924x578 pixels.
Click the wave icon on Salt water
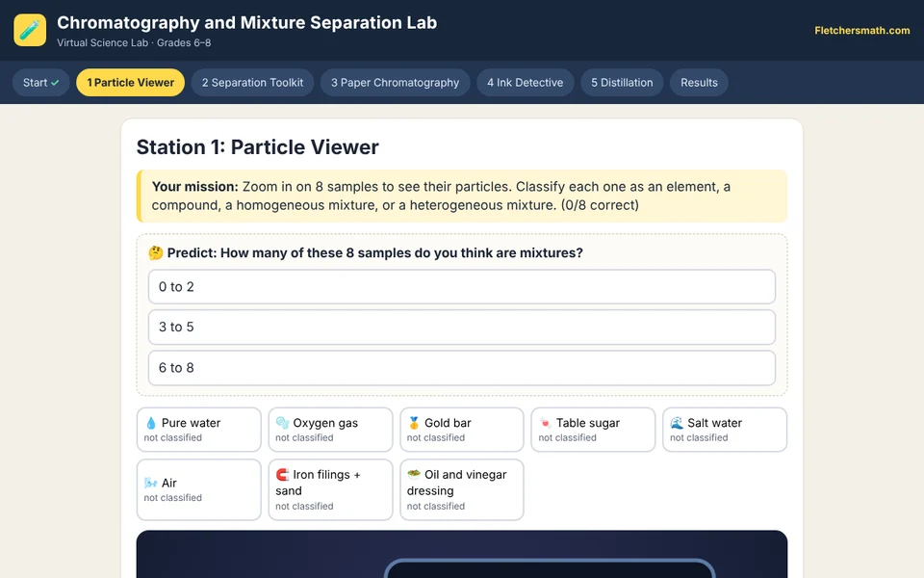[677, 423]
